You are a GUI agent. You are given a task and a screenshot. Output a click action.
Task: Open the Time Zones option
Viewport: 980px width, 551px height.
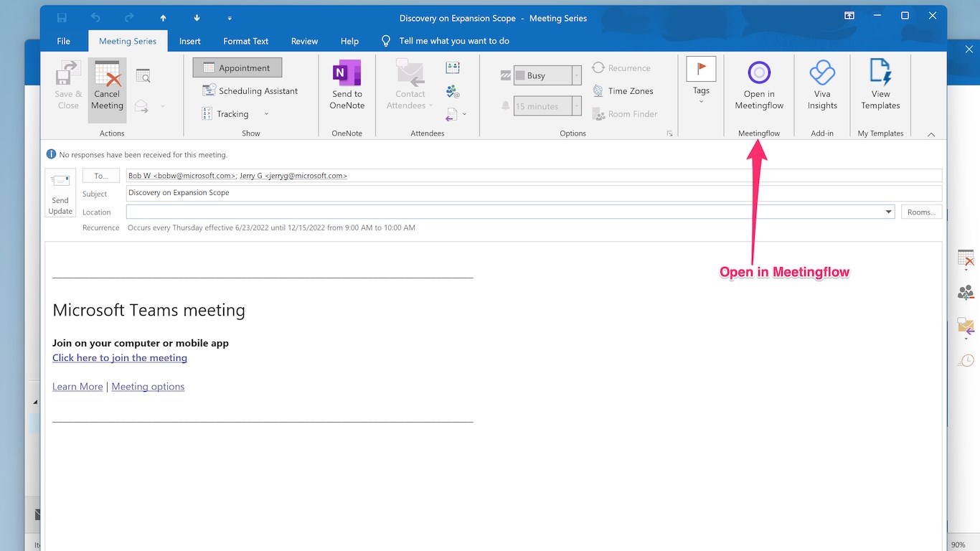(623, 91)
